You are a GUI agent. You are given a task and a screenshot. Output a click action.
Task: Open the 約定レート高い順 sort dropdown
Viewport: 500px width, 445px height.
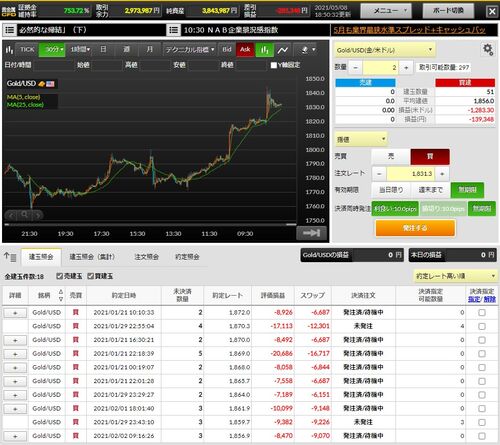click(455, 276)
